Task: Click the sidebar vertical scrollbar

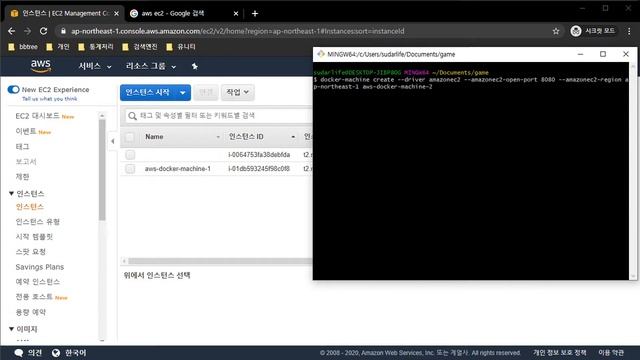Action: 102,170
